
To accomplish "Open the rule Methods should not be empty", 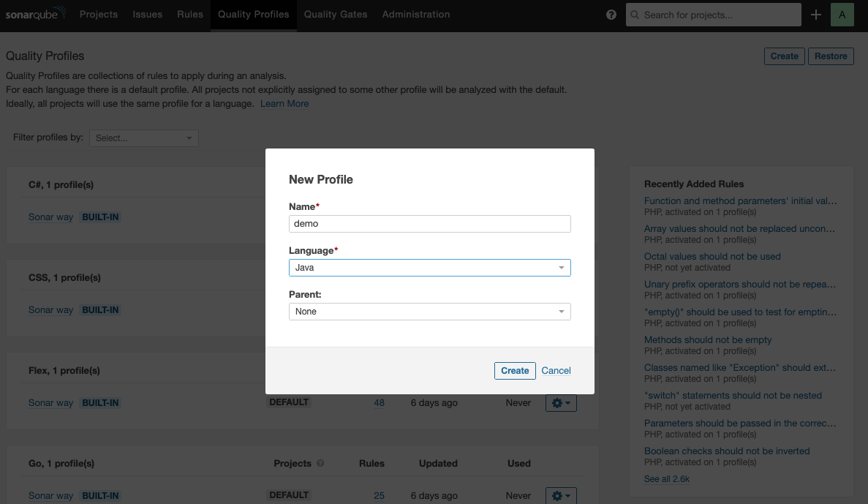I will (x=707, y=339).
